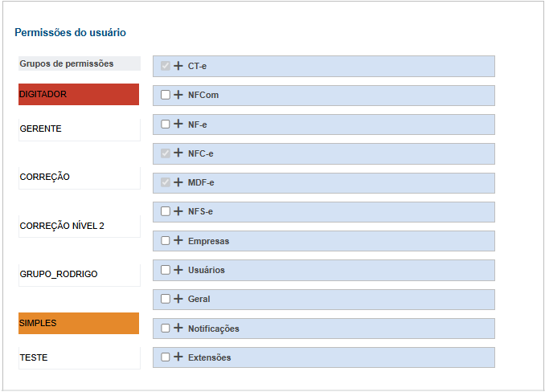
Task: Select the SIMPLES permission group
Action: (79, 323)
